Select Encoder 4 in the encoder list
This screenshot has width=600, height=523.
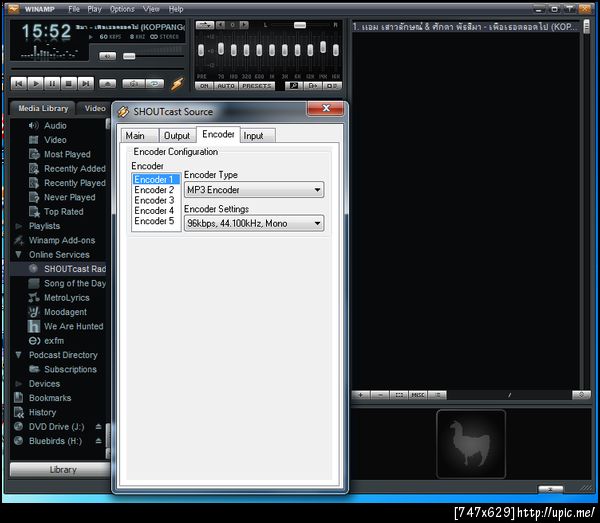point(156,210)
